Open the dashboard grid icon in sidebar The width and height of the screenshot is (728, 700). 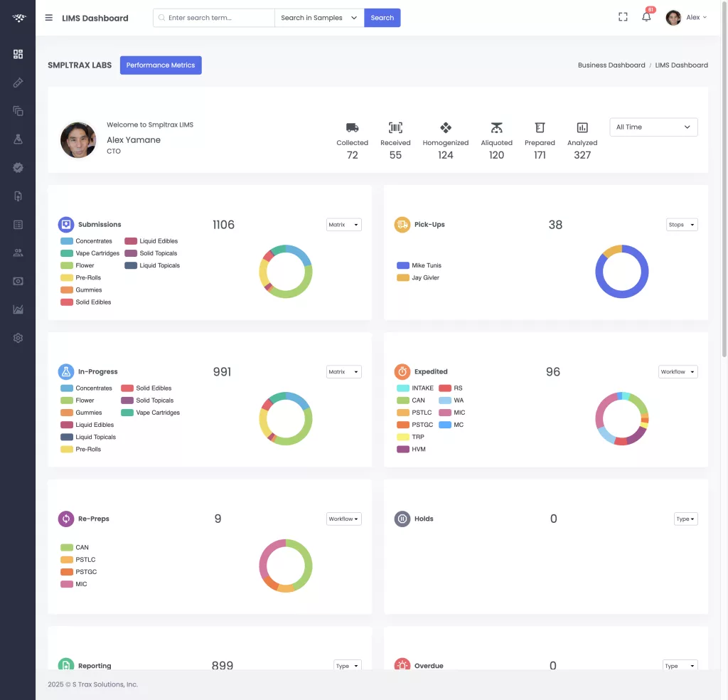pos(18,54)
